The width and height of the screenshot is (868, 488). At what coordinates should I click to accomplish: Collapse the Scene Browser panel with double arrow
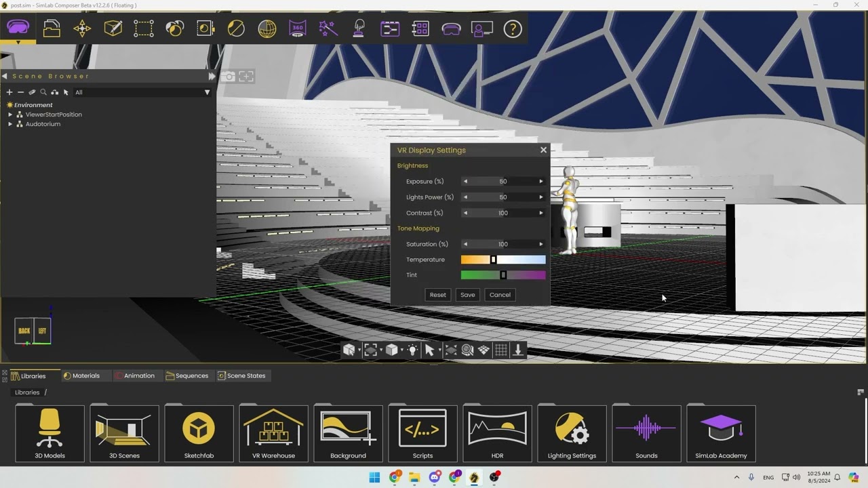[212, 76]
